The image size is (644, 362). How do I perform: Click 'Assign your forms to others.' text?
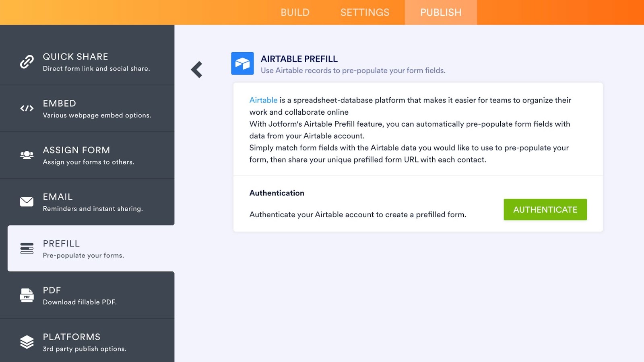[x=89, y=162]
